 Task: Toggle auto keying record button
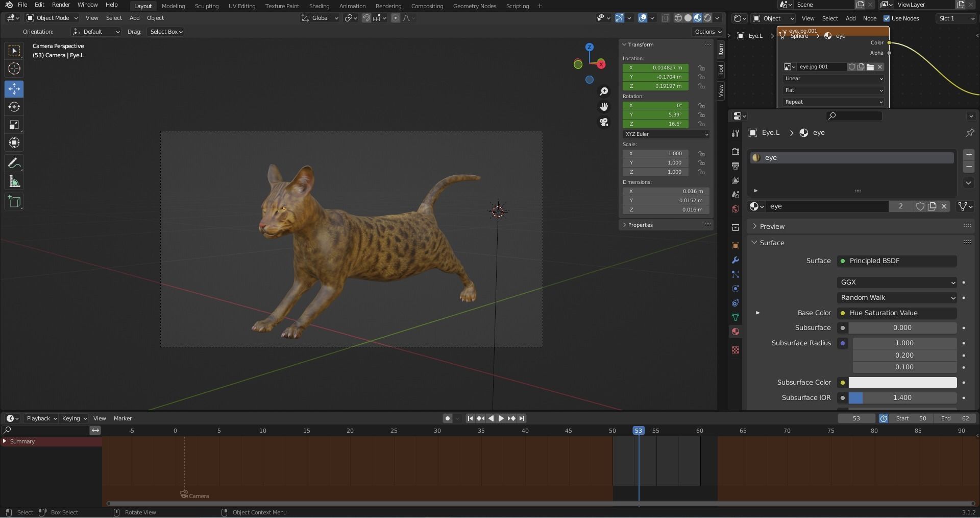[x=448, y=418]
